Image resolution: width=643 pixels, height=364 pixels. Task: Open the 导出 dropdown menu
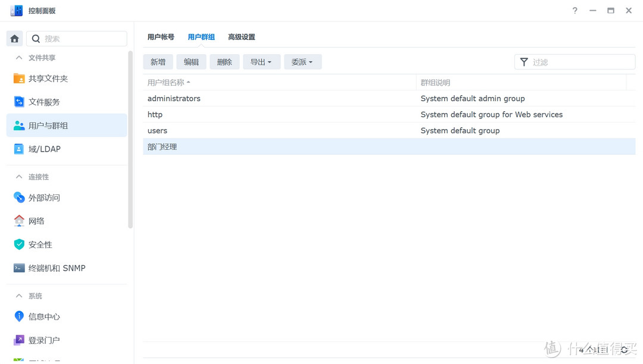click(261, 61)
